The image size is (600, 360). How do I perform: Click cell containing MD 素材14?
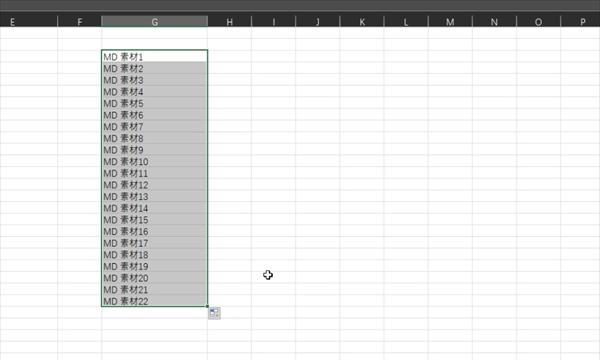coord(155,208)
